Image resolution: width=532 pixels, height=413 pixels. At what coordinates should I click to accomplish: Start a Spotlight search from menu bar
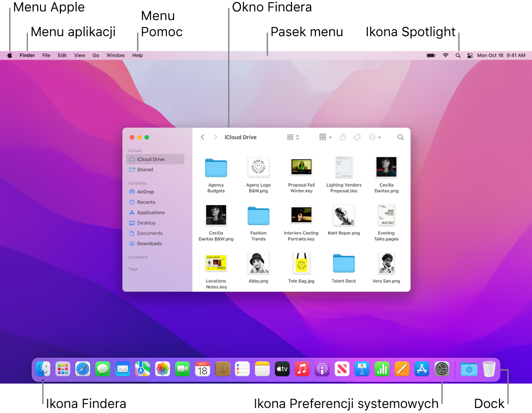coord(458,55)
